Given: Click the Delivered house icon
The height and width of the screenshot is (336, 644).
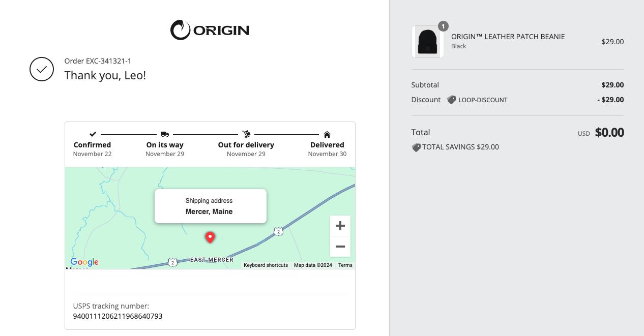Looking at the screenshot, I should [327, 134].
